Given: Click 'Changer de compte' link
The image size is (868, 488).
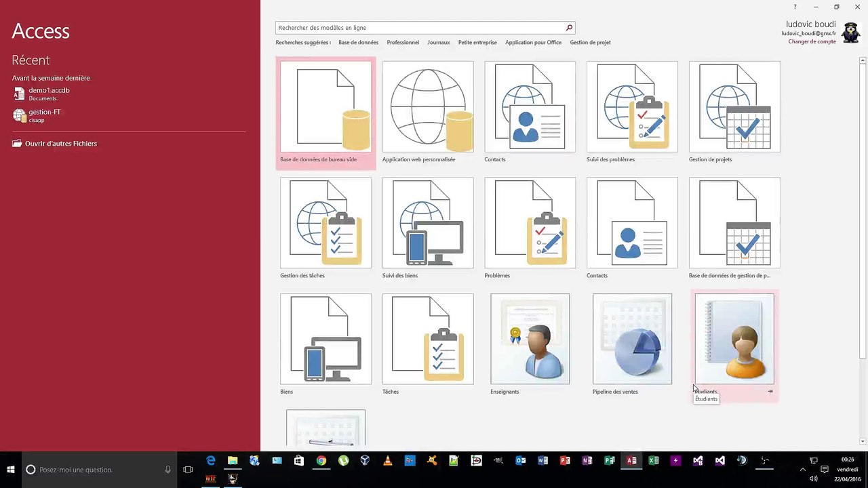Looking at the screenshot, I should pyautogui.click(x=812, y=41).
